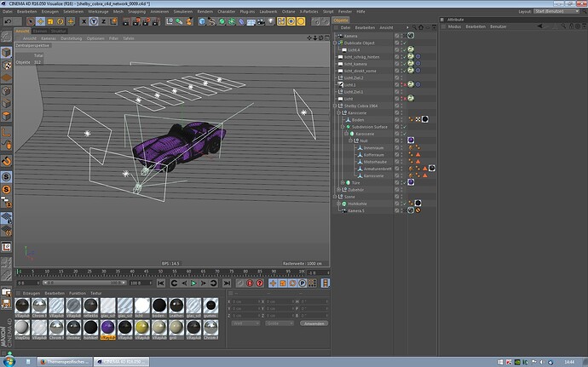Jump to end of animation
Viewport: 588px width, 367px height.
pyautogui.click(x=227, y=283)
